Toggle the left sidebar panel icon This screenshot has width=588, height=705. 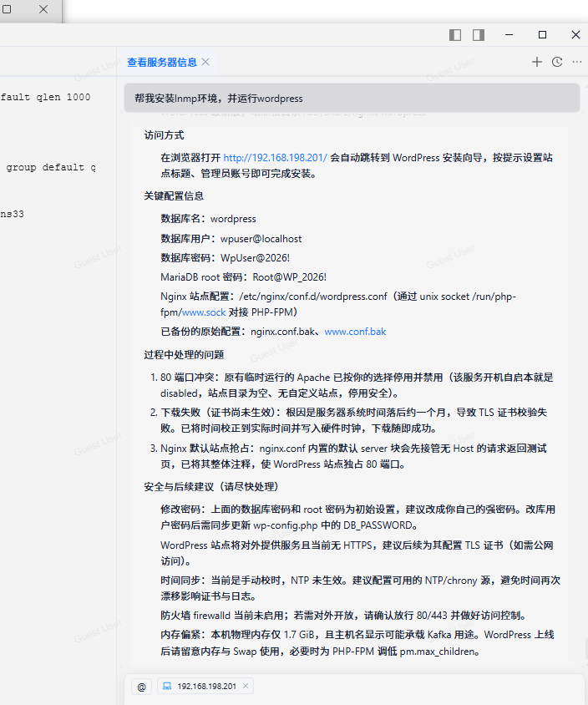point(455,35)
